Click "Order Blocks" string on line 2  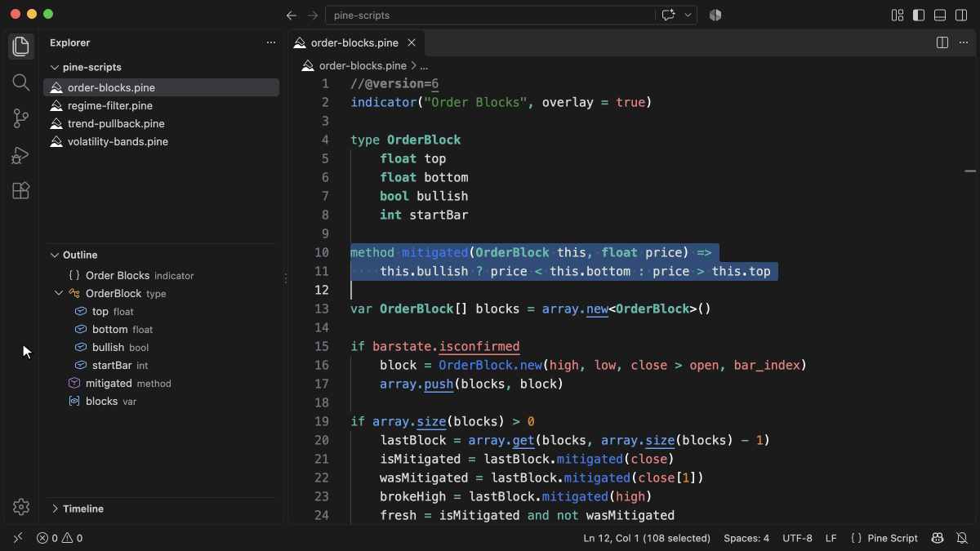pos(475,102)
